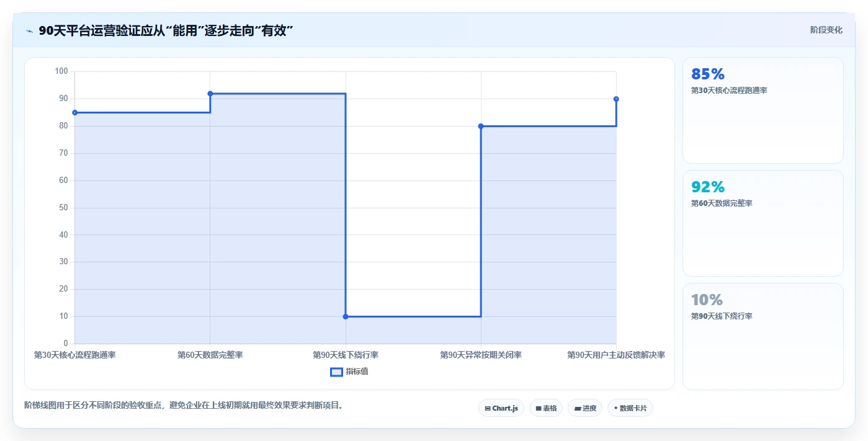Image resolution: width=868 pixels, height=441 pixels.
Task: Click axis label 第90天异常按期关闭率
Action: [481, 355]
